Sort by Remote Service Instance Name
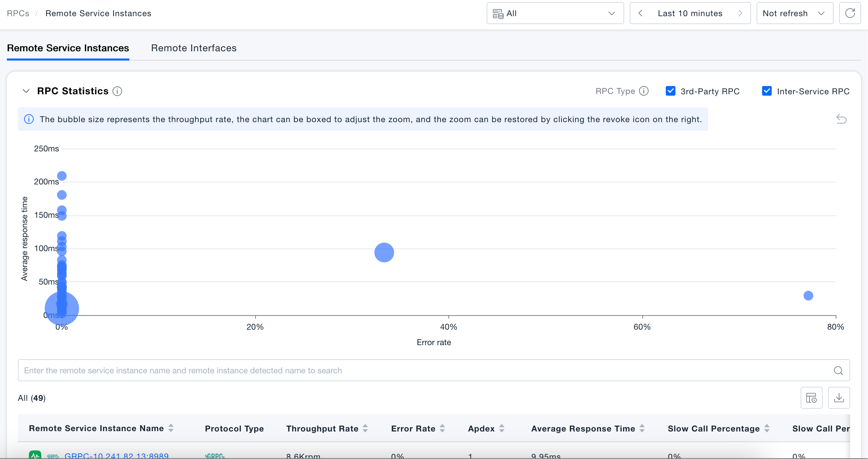The image size is (868, 459). (171, 428)
